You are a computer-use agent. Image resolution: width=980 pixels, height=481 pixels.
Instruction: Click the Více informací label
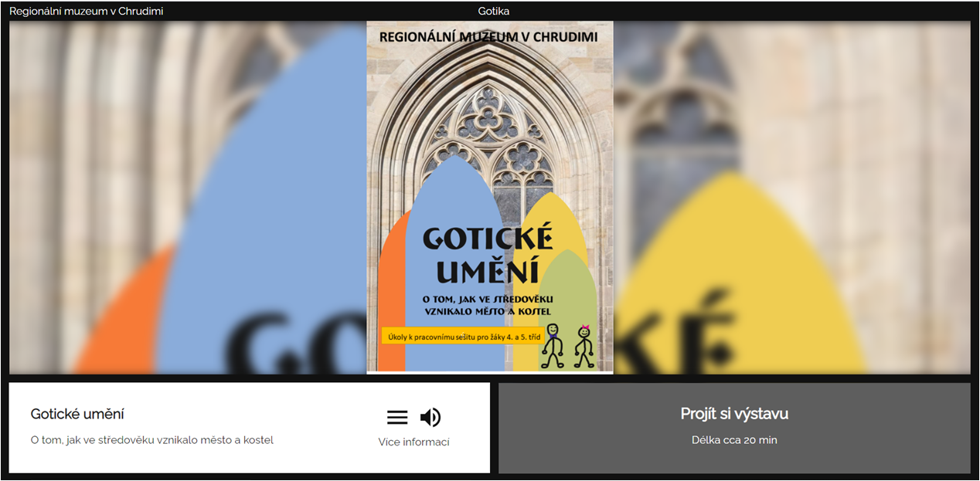point(413,442)
